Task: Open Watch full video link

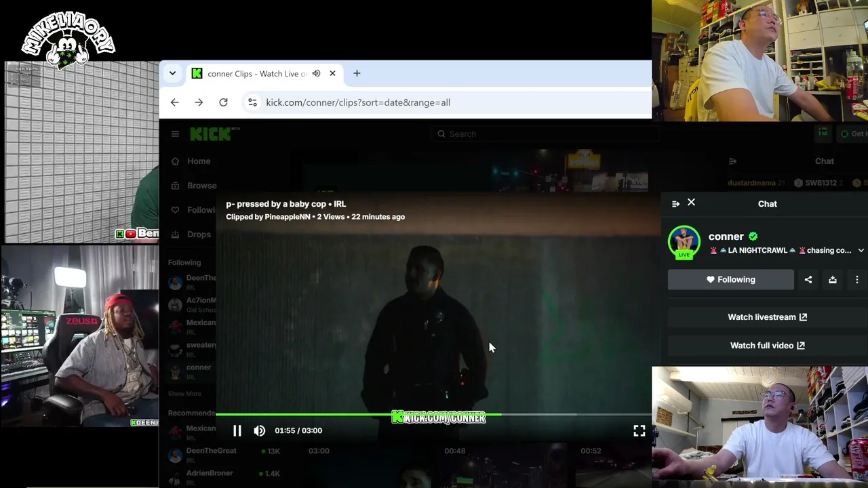Action: point(767,346)
